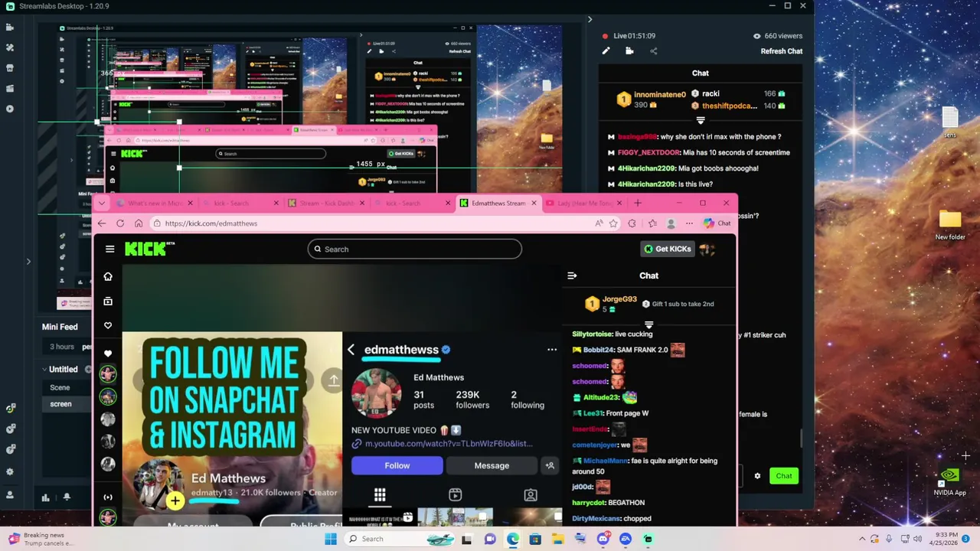The height and width of the screenshot is (551, 980).
Task: Click Instagram add-person suggestion icon
Action: 550,465
